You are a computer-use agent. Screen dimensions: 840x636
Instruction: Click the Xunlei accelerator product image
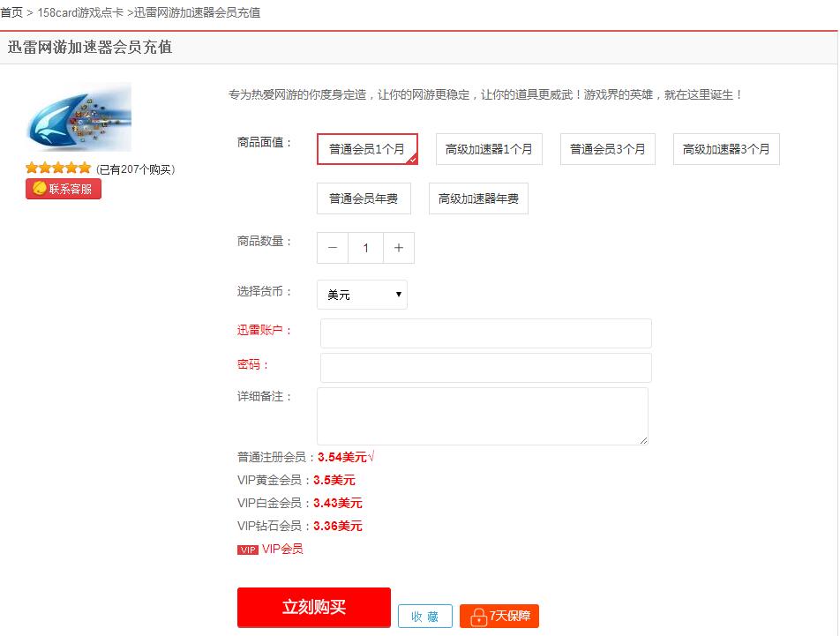coord(79,117)
